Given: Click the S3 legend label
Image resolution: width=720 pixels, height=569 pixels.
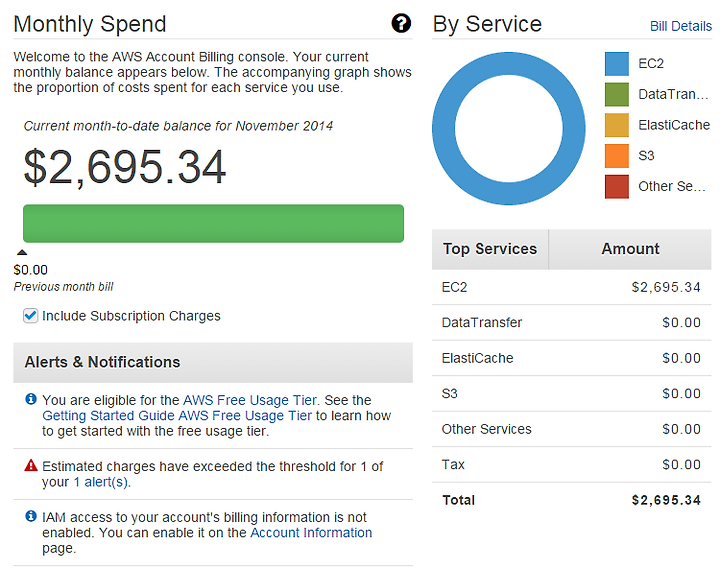Looking at the screenshot, I should coord(646,156).
